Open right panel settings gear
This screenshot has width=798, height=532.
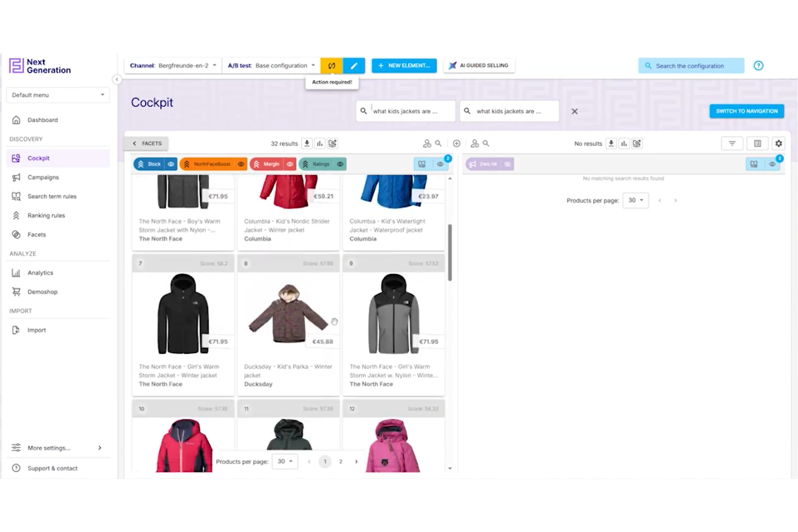coord(778,143)
